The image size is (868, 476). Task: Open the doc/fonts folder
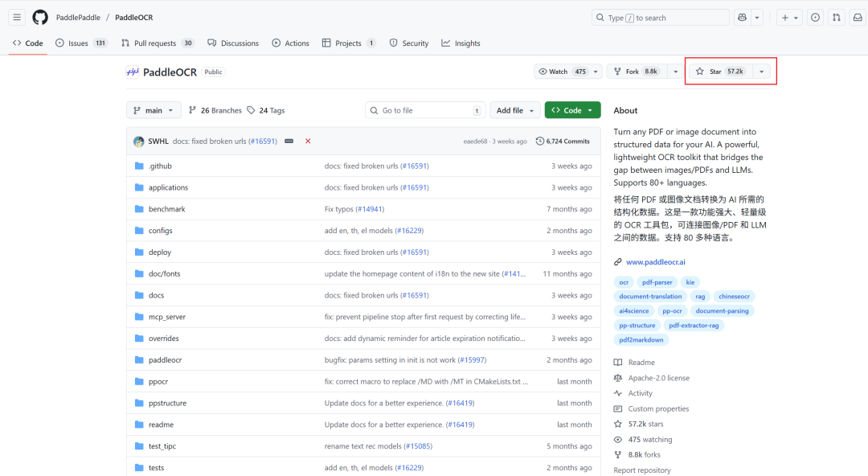tap(165, 273)
